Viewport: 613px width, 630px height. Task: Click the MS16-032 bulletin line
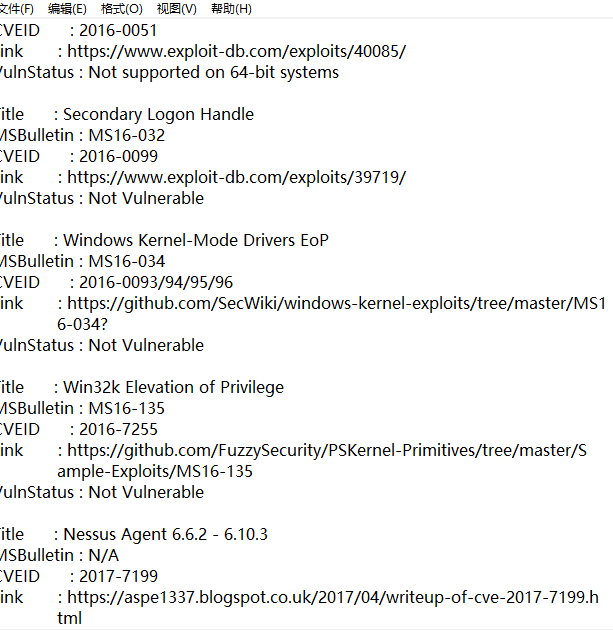click(x=126, y=135)
